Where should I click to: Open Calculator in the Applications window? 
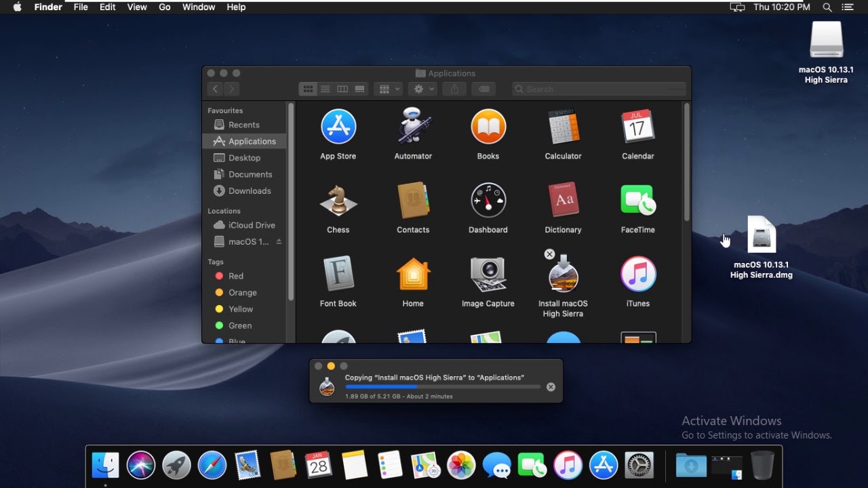[x=563, y=127]
